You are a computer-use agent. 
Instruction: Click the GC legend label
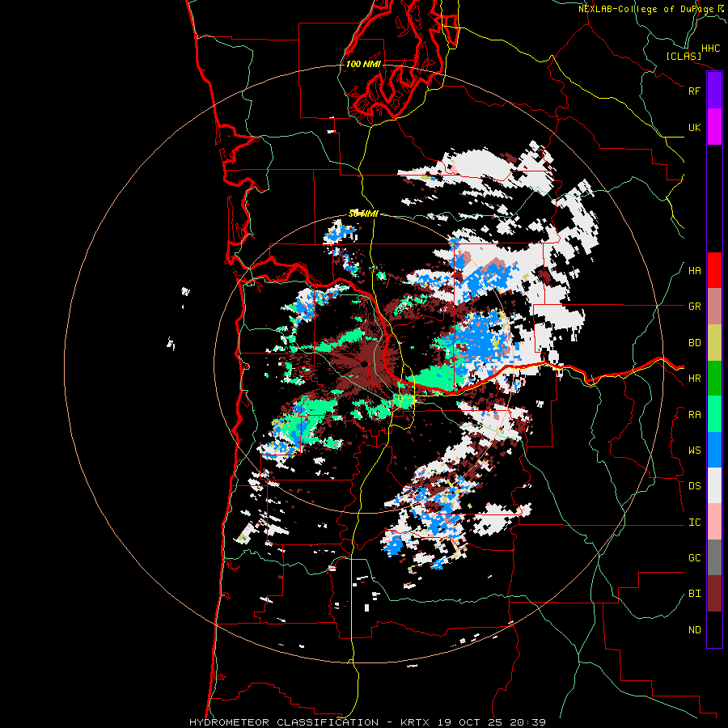[694, 558]
